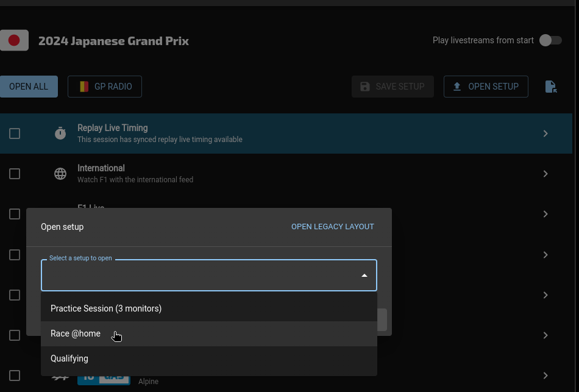This screenshot has width=579, height=392.
Task: Click the Replay Live Timing stopwatch icon
Action: pyautogui.click(x=60, y=133)
